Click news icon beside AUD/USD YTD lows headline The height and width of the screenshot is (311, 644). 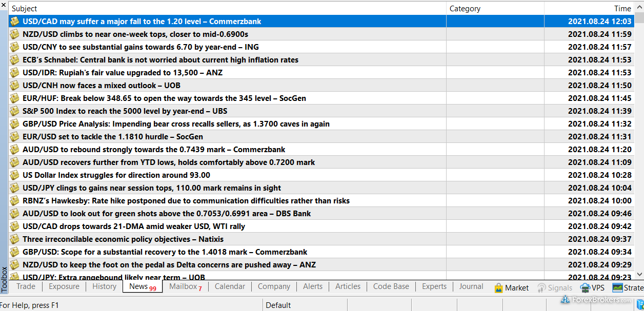tap(14, 162)
